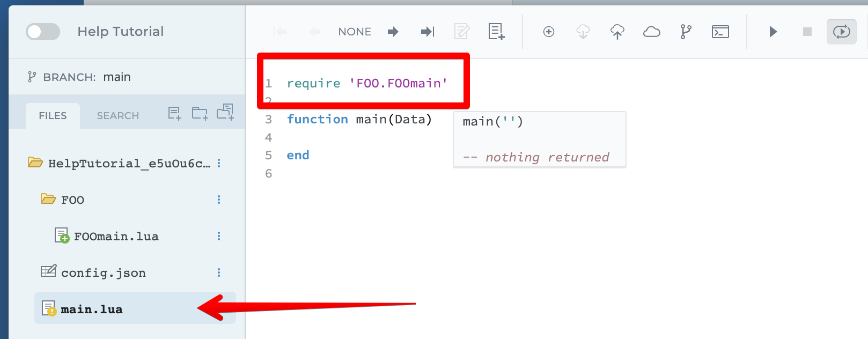
Task: Click the add new file icon in Files panel
Action: [x=174, y=113]
